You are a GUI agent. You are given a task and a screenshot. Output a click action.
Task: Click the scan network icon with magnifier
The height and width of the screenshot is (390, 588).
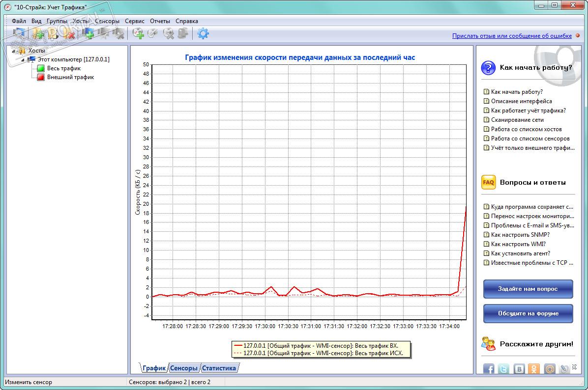(19, 34)
